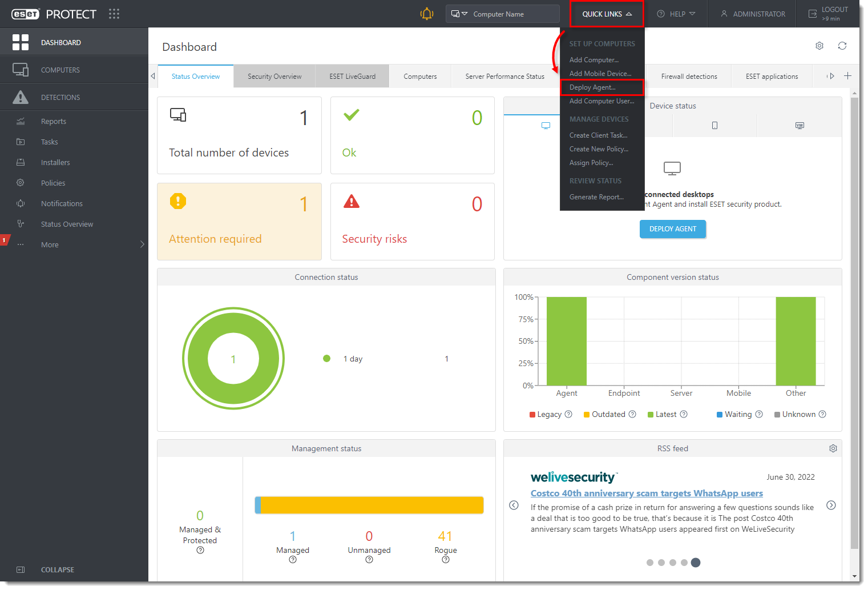
Task: Choose Create Client Task from Quick Links
Action: 598,135
